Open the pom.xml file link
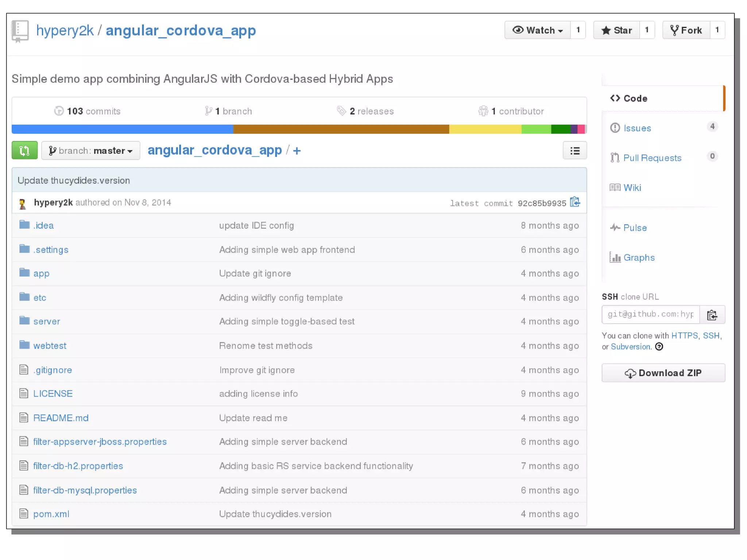Image resolution: width=747 pixels, height=560 pixels. click(51, 514)
